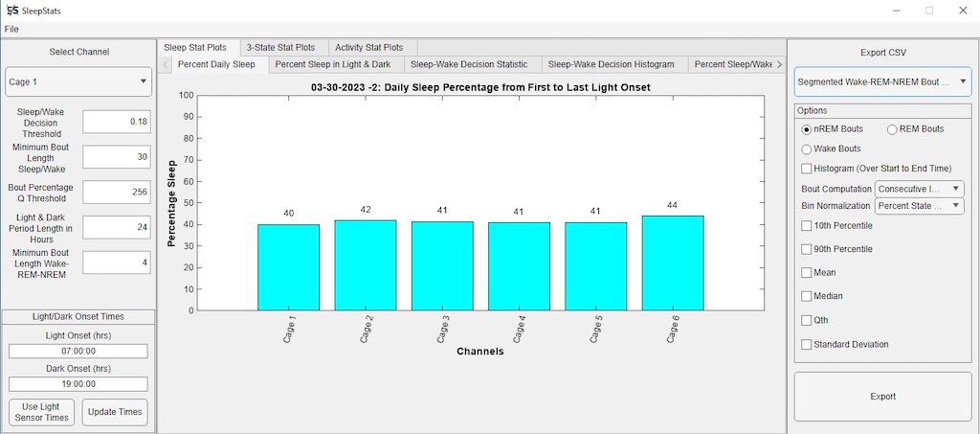Open the File menu
The height and width of the screenshot is (434, 980).
pyautogui.click(x=11, y=29)
